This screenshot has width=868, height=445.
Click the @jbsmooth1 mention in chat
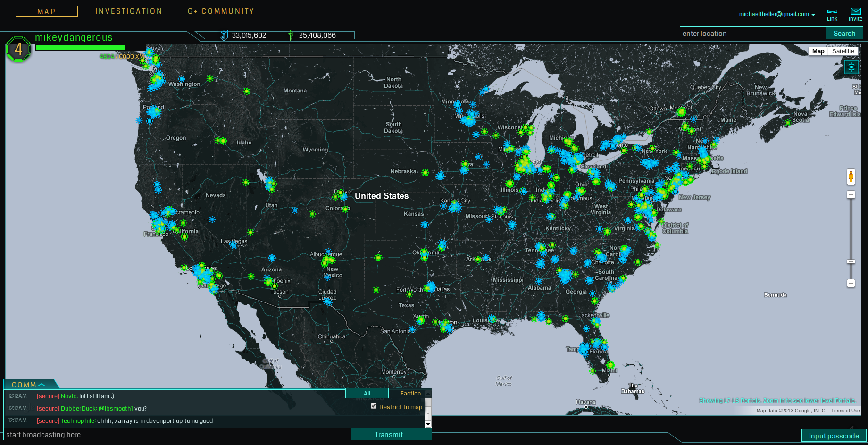coord(116,408)
